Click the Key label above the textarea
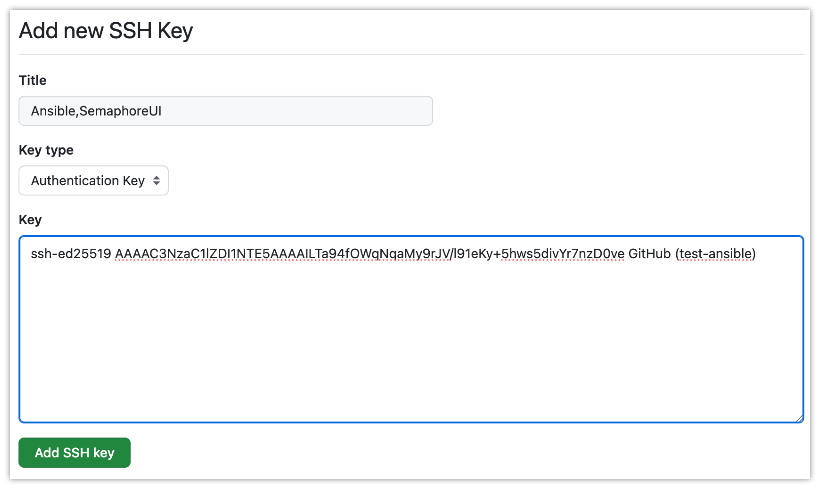 (x=30, y=220)
